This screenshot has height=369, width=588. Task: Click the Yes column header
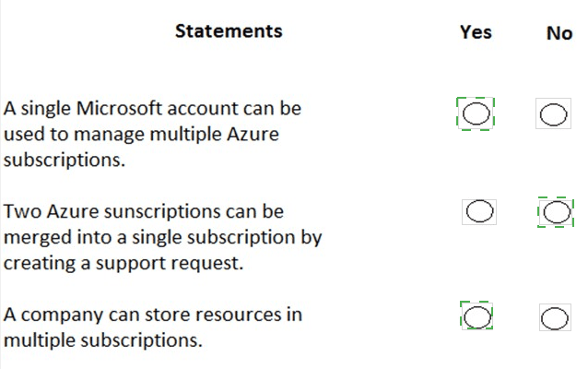(x=476, y=32)
